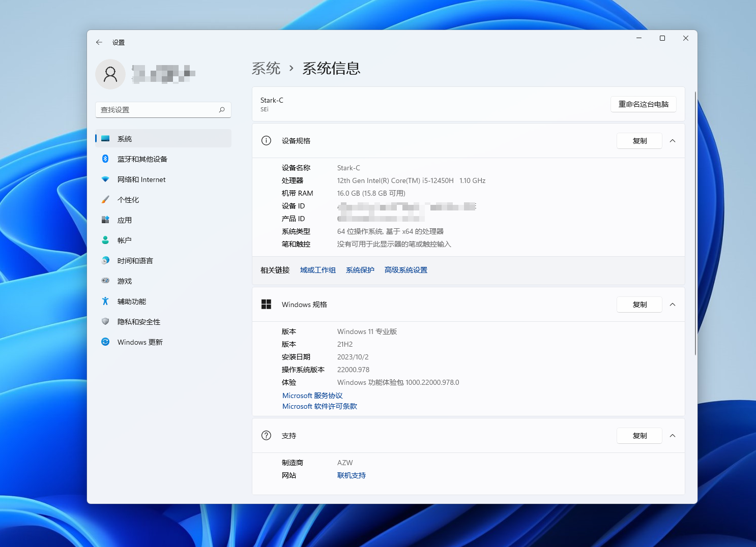Maximize the Settings window
The image size is (756, 547).
662,38
